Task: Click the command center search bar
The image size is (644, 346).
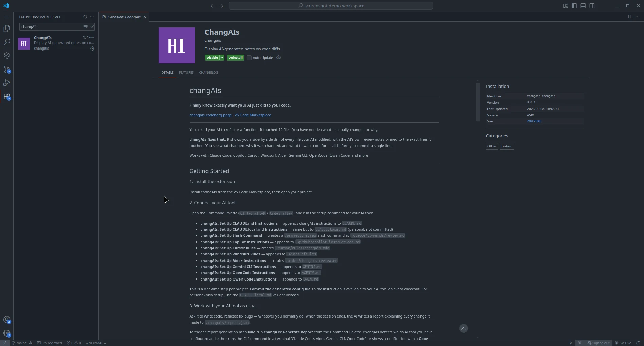Action: 331,6
